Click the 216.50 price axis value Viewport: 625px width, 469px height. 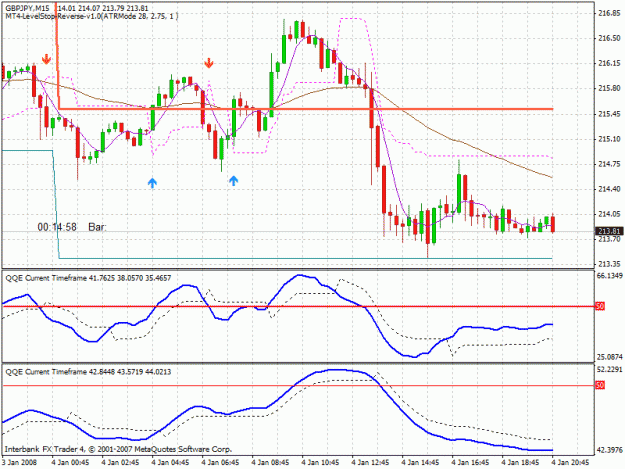tap(609, 38)
